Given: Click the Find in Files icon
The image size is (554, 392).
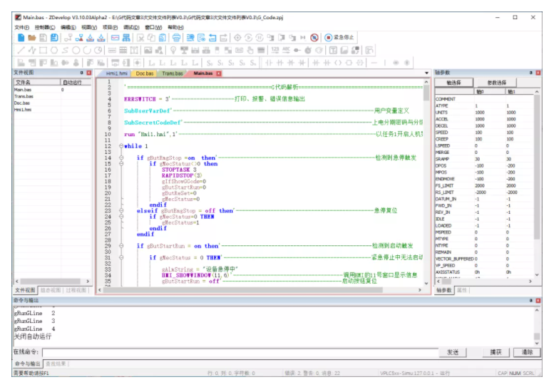Looking at the screenshot, I should pos(201,38).
